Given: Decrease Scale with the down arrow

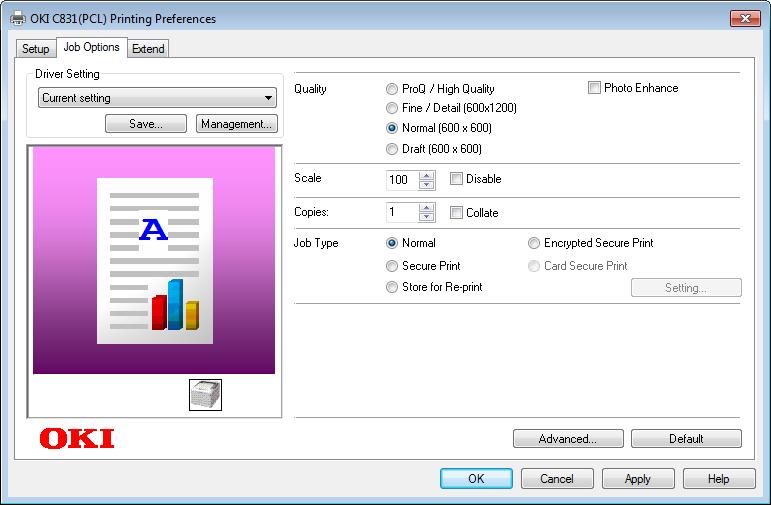Looking at the screenshot, I should pyautogui.click(x=427, y=185).
